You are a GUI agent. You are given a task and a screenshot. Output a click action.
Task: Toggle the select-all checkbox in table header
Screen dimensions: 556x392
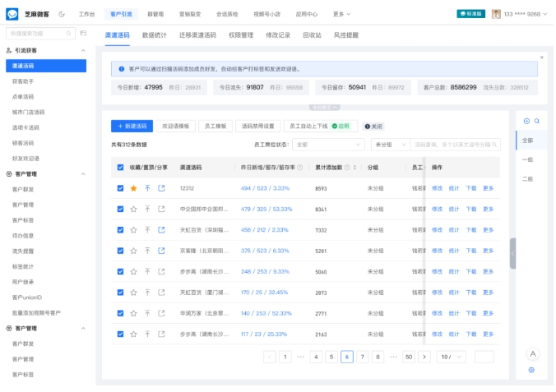(120, 167)
